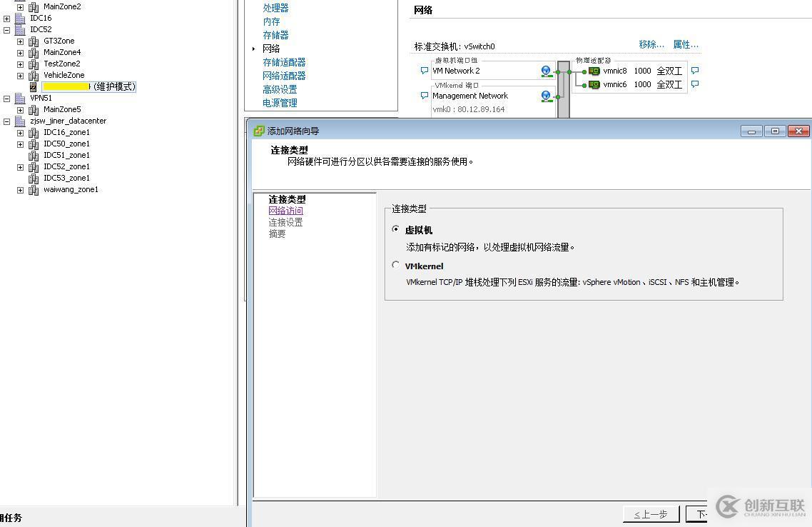Select the vmnic8 physical adapter icon

click(x=594, y=71)
